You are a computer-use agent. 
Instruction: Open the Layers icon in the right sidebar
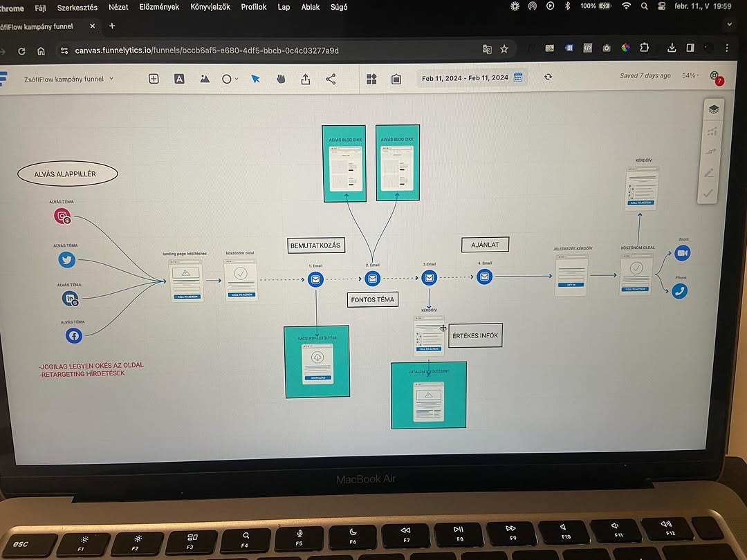tap(713, 109)
